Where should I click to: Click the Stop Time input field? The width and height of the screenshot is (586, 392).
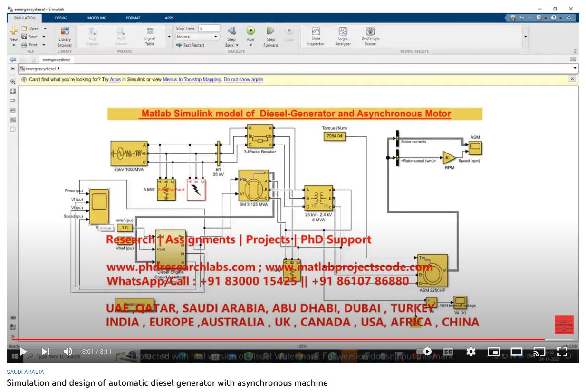209,29
